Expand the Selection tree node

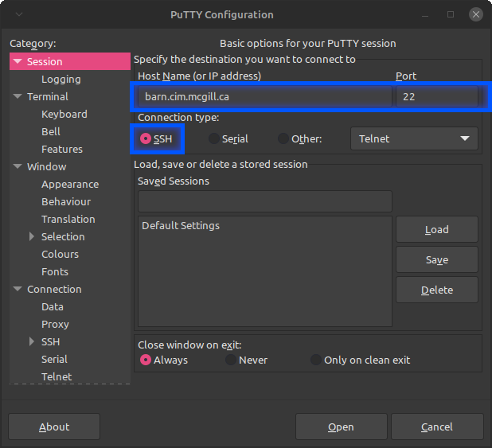coord(33,237)
